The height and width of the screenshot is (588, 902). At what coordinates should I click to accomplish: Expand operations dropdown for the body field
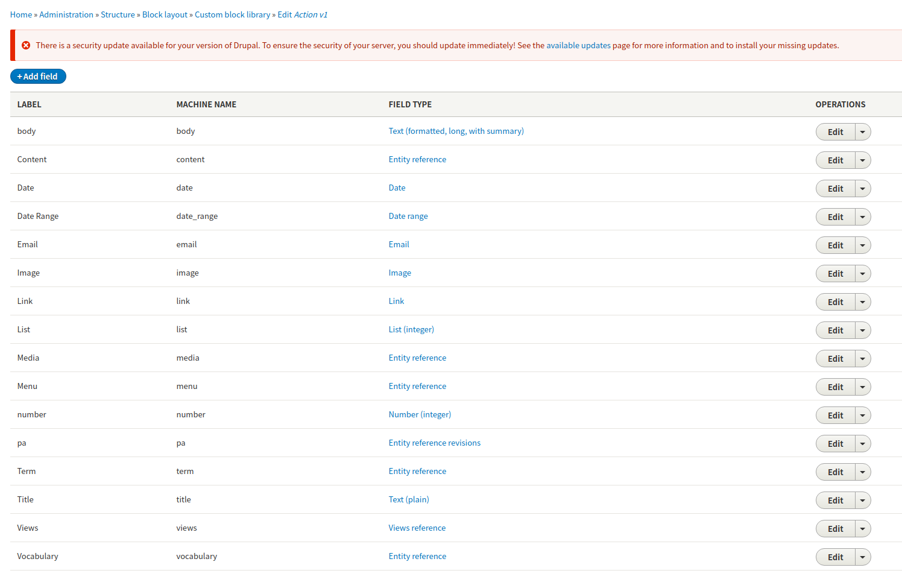tap(863, 132)
